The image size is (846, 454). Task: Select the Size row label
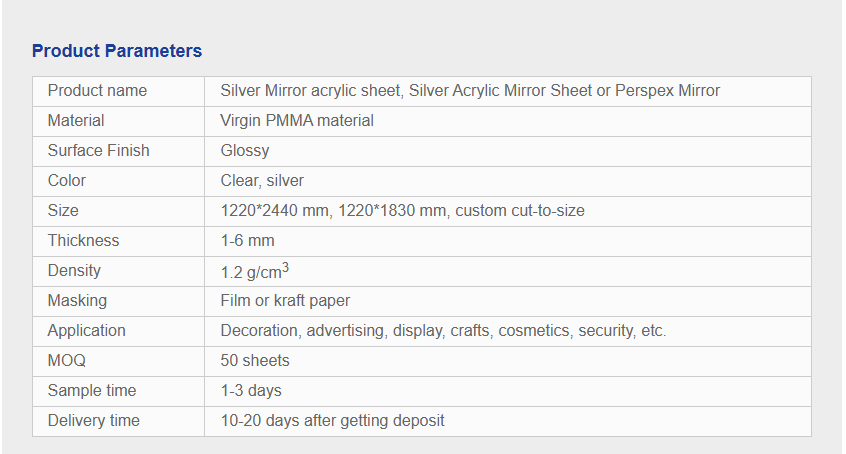point(63,211)
